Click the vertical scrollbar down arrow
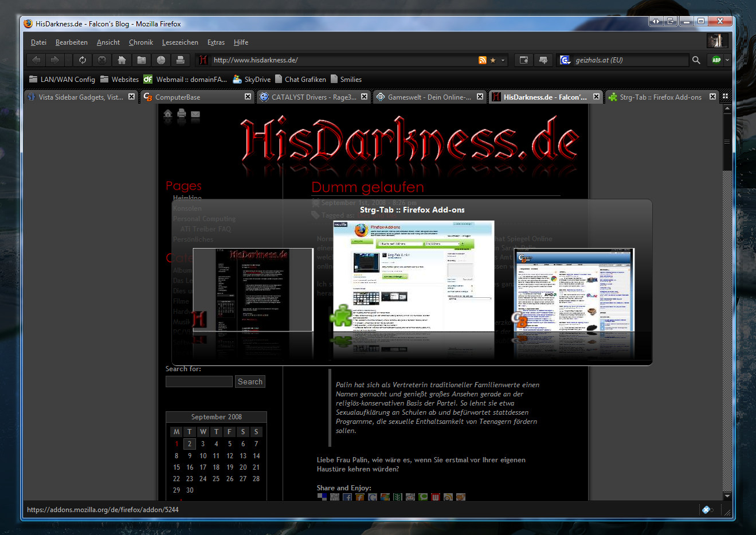This screenshot has width=756, height=535. pos(727,496)
